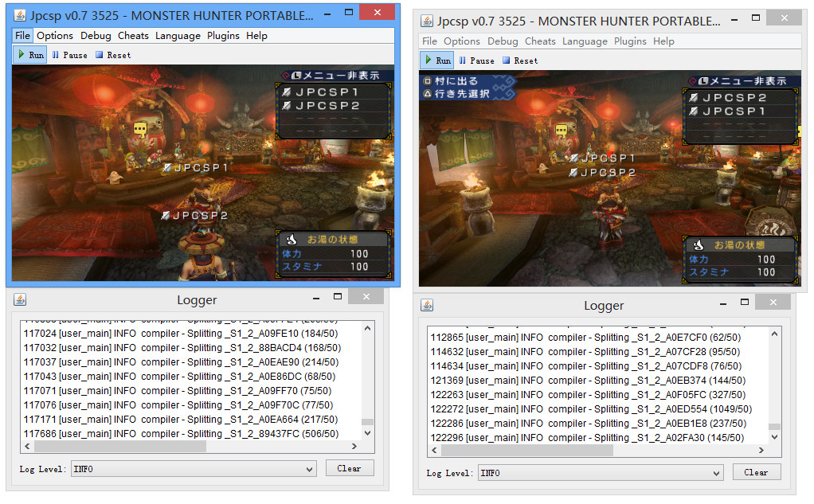Select log line 122286 _S1_2_A0EB1E8
The image size is (814, 504).
click(x=589, y=424)
